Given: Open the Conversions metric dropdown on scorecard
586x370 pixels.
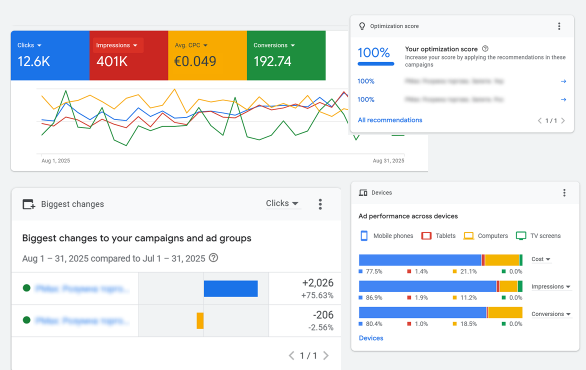Looking at the screenshot, I should pyautogui.click(x=274, y=45).
